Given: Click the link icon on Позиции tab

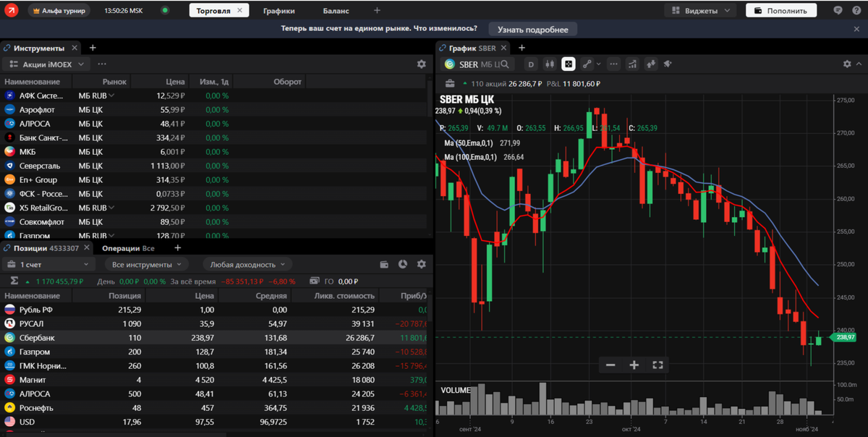Looking at the screenshot, I should tap(7, 248).
